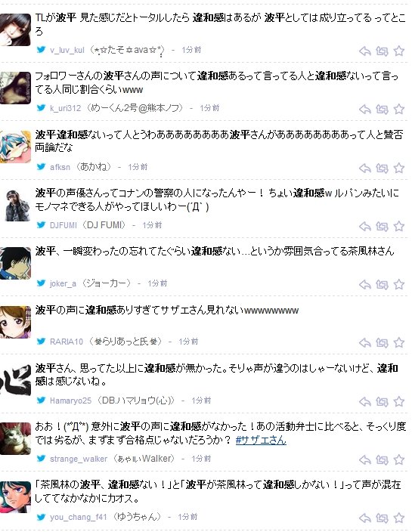
Task: Favorite RARIA10's tweet with the star
Action: tap(398, 343)
